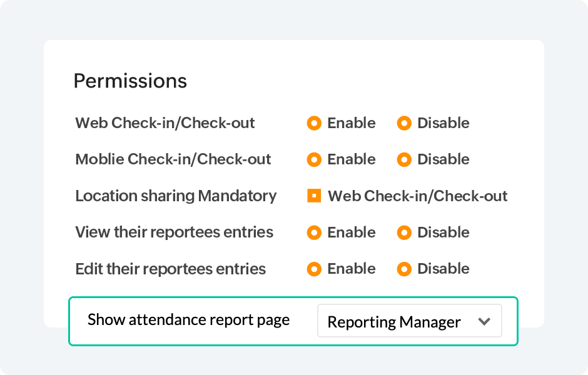
Task: Disable Edit their reportees entries
Action: [x=404, y=269]
